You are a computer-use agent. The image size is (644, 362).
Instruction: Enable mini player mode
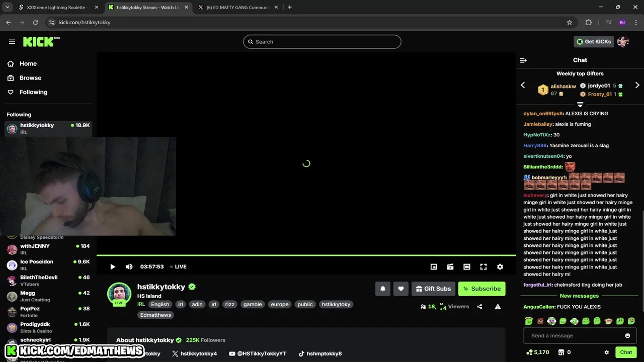[x=434, y=267]
